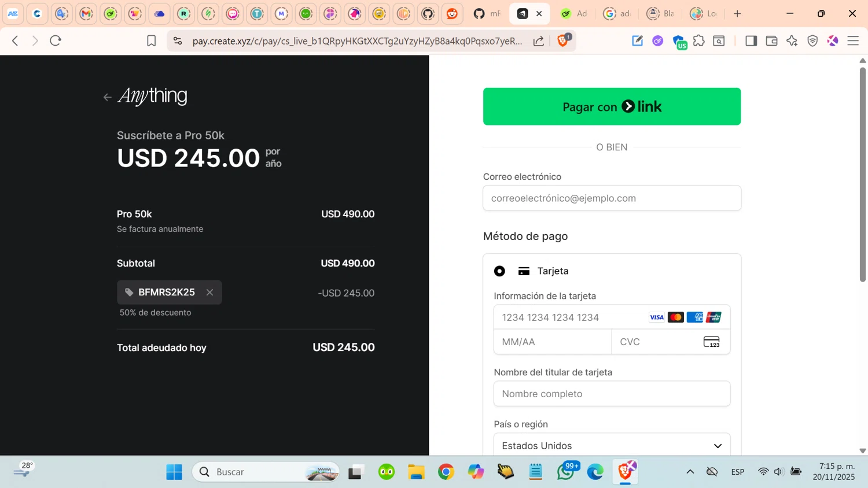Switch to the pinned Gmail tab
This screenshot has height=488, width=868.
(x=86, y=13)
